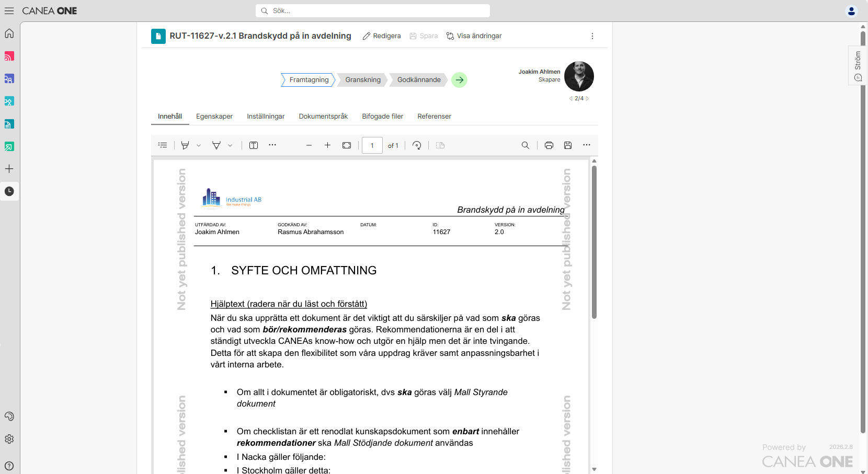Select the Godkännande workflow step

419,80
